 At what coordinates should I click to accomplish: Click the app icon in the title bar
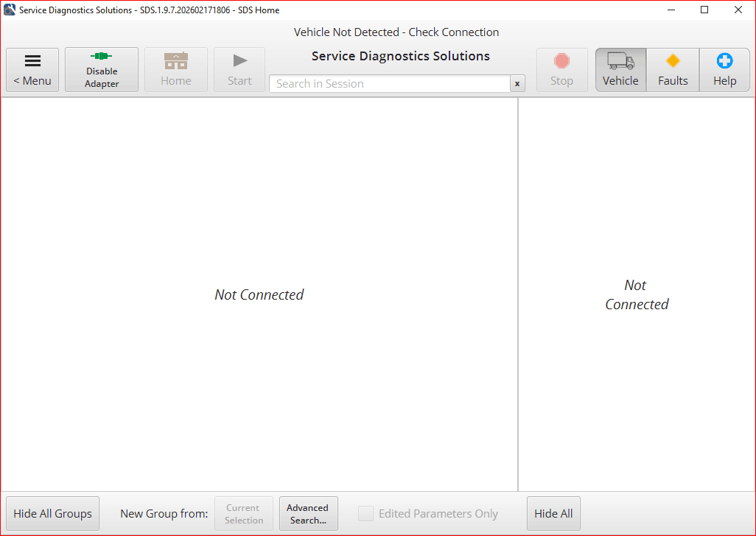click(10, 10)
